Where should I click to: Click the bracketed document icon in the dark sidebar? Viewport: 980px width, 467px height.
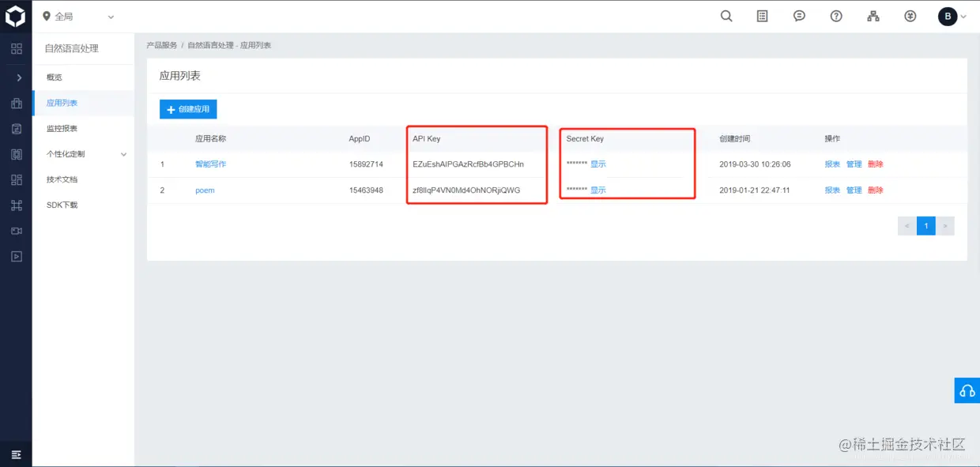[x=16, y=154]
